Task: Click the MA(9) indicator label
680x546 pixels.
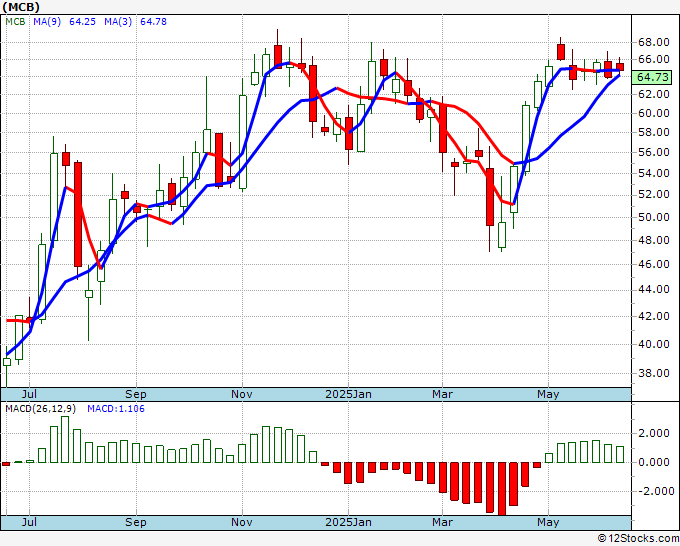Action: pyautogui.click(x=47, y=22)
